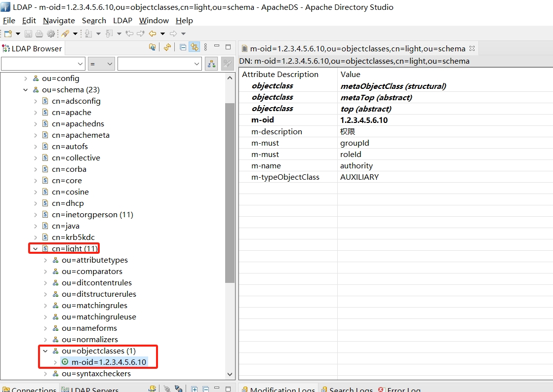Click the Up (parent entry) icon in LDAP Browser
553x392 pixels.
153,47
